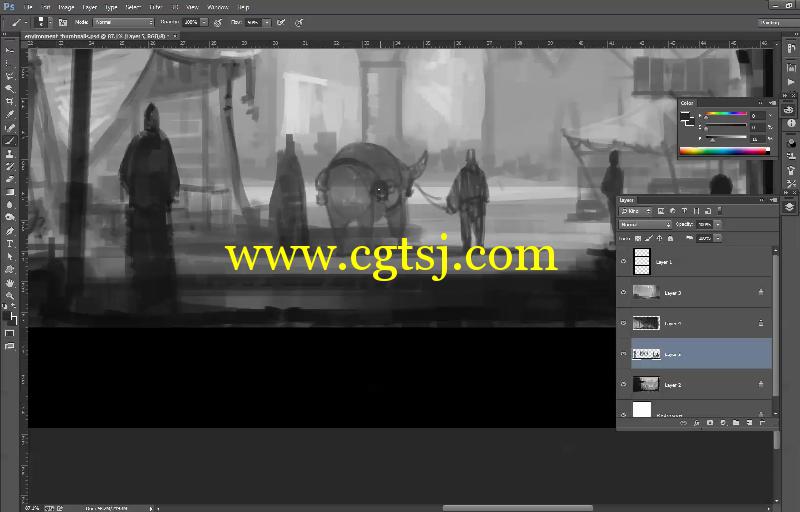Lock layer position in Layers panel
The image size is (800, 512).
pyautogui.click(x=660, y=238)
